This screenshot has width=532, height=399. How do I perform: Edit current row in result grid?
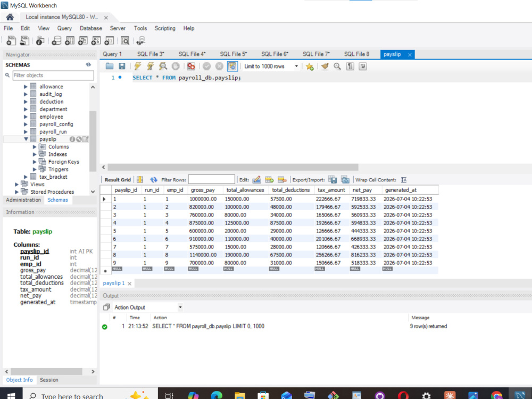coord(257,179)
